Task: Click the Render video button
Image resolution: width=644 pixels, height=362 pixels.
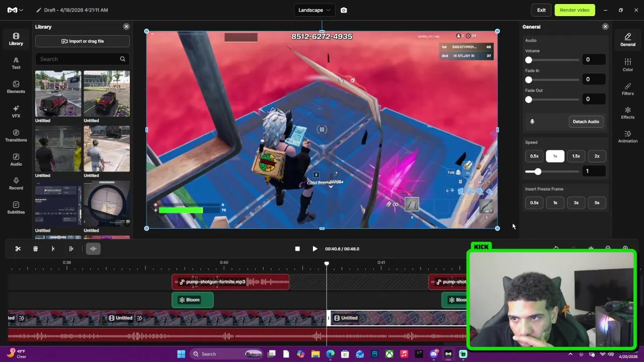Action: [575, 10]
